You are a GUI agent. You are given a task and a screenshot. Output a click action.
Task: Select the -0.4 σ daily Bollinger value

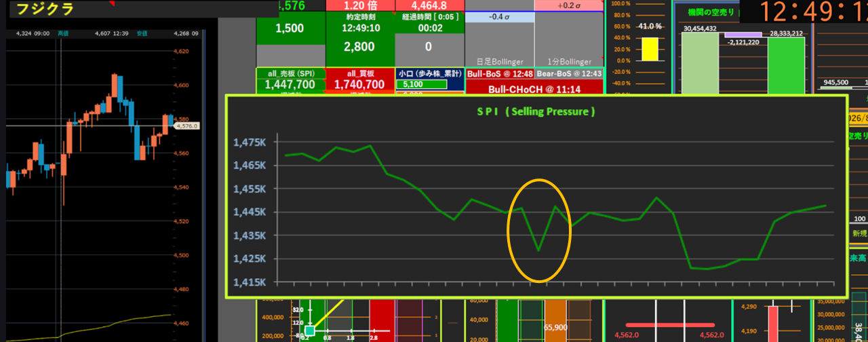click(500, 17)
